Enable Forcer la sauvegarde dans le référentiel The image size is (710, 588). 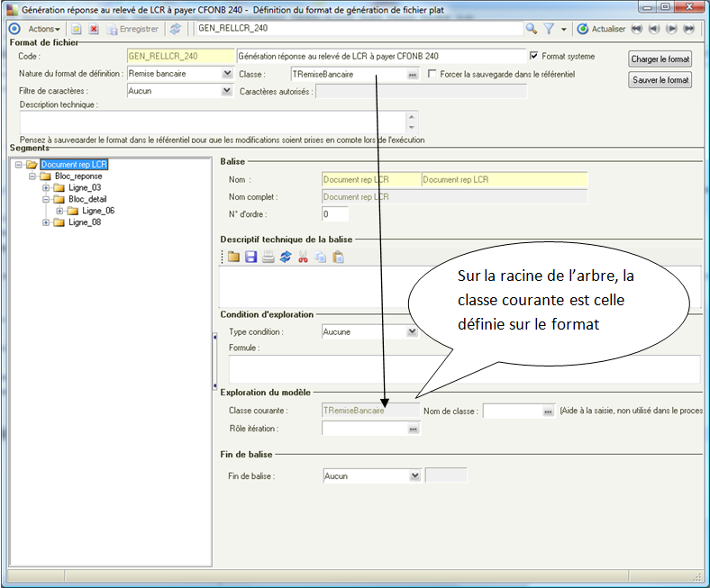click(x=432, y=74)
